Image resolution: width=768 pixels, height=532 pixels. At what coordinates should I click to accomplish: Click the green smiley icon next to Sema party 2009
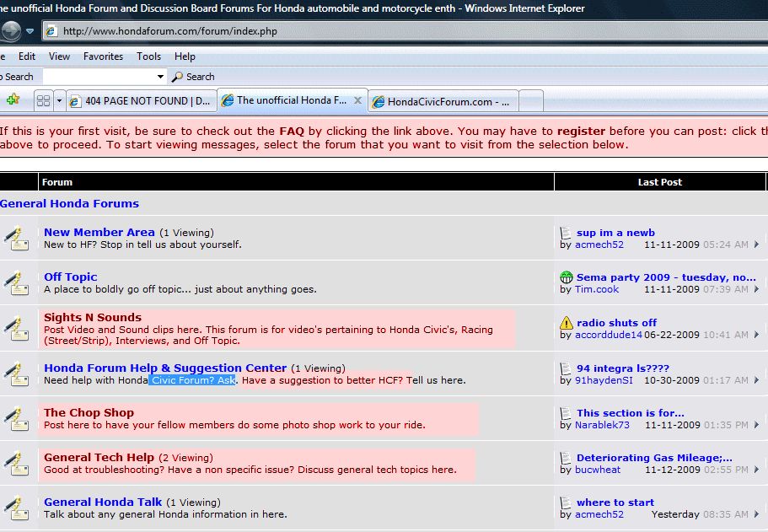pyautogui.click(x=567, y=277)
